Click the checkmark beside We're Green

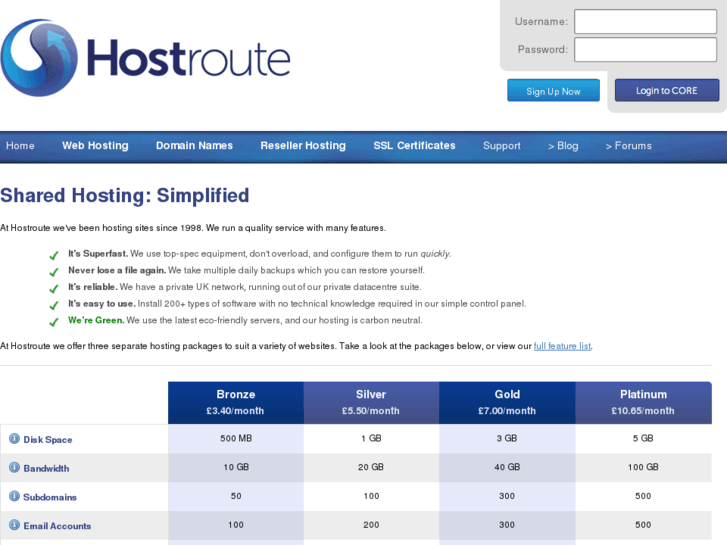[x=54, y=322]
